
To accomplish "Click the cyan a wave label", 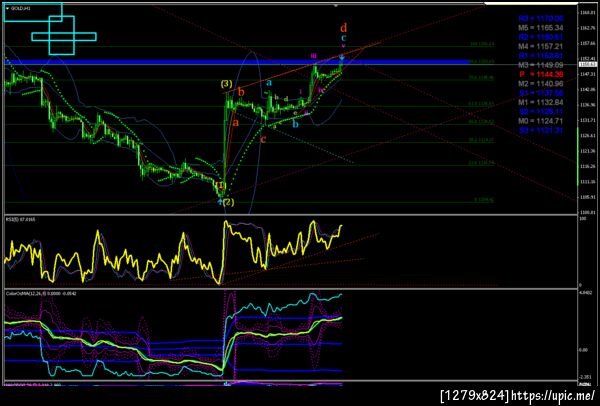I will pyautogui.click(x=269, y=82).
